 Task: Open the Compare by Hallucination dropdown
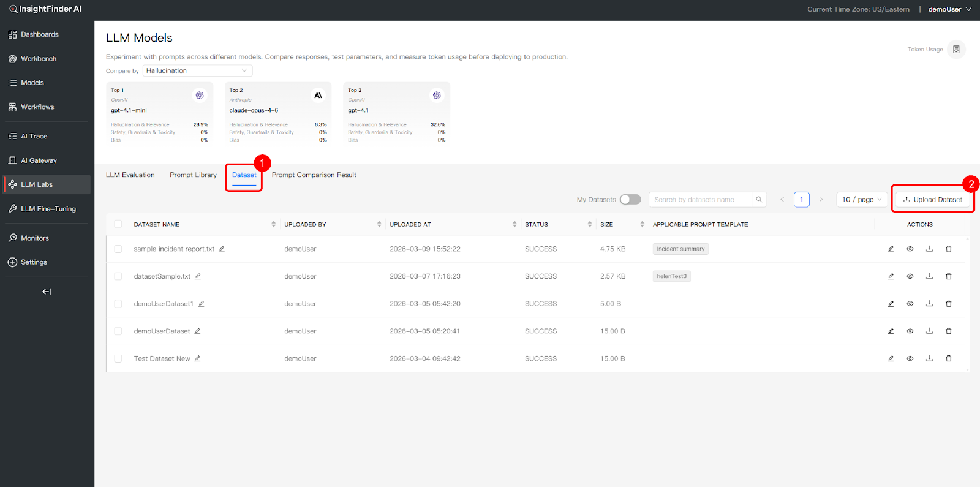197,70
